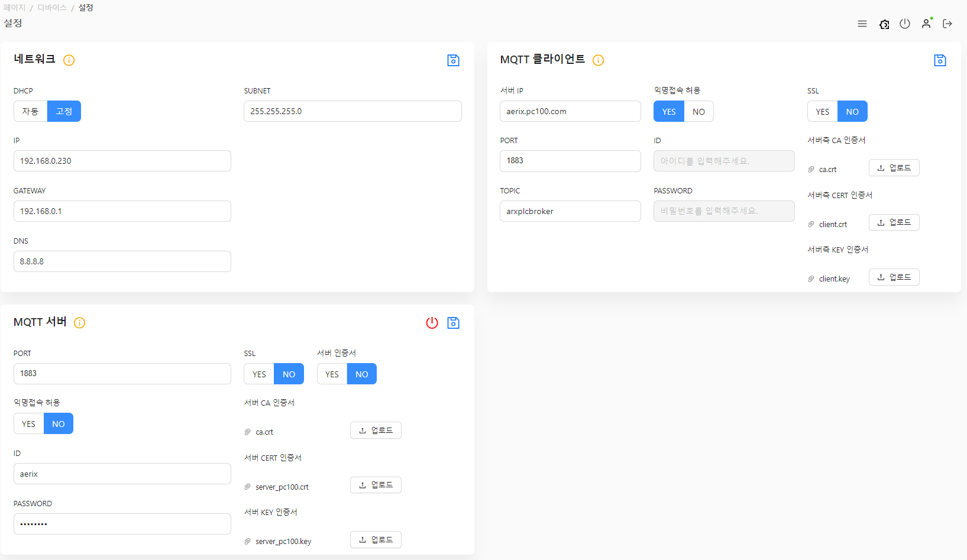The image size is (967, 560).
Task: Upload 서버측 CERT 인증서 client.crt file
Action: click(x=894, y=222)
